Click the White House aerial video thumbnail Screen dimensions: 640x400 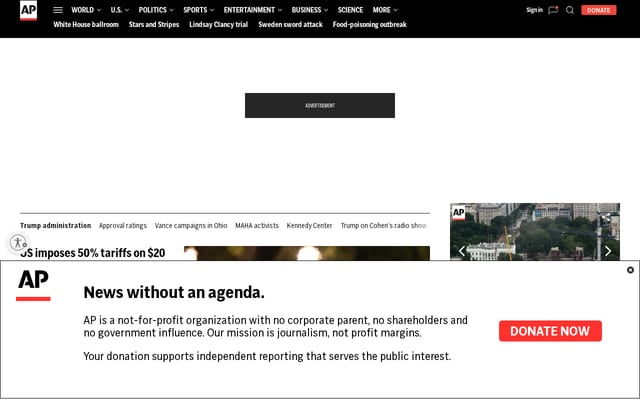click(x=535, y=231)
